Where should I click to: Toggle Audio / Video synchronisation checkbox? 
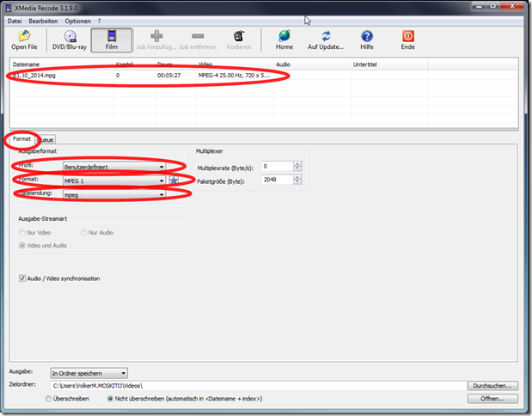pos(22,278)
